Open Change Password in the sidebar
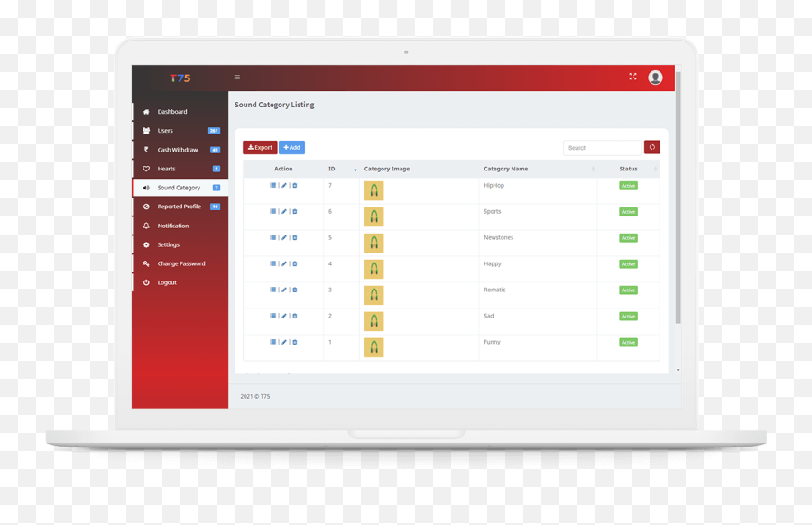 180,263
